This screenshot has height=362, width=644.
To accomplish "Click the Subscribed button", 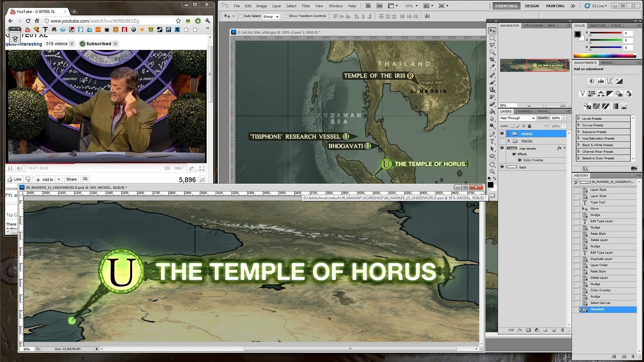I will (x=99, y=44).
